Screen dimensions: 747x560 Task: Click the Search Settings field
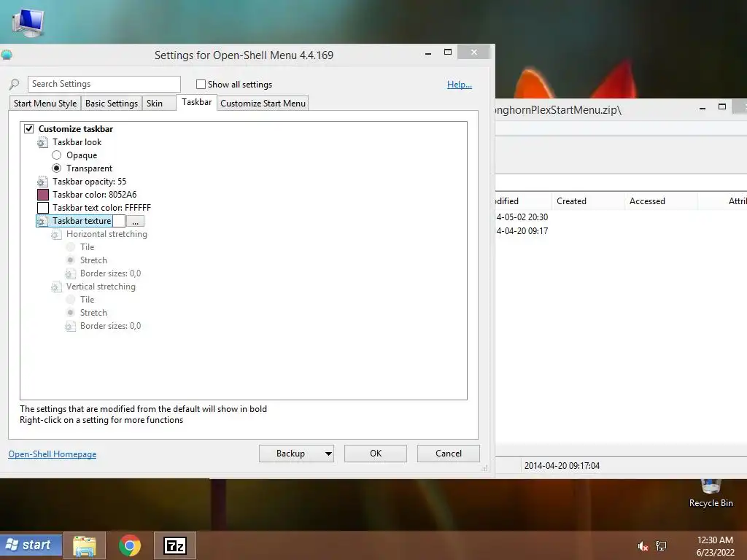[x=104, y=85]
